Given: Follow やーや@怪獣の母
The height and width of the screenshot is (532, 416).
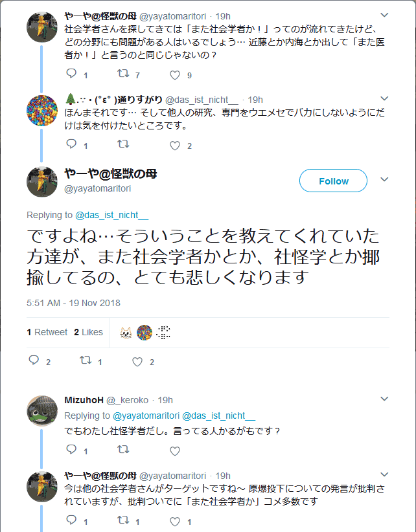Looking at the screenshot, I should click(x=333, y=181).
